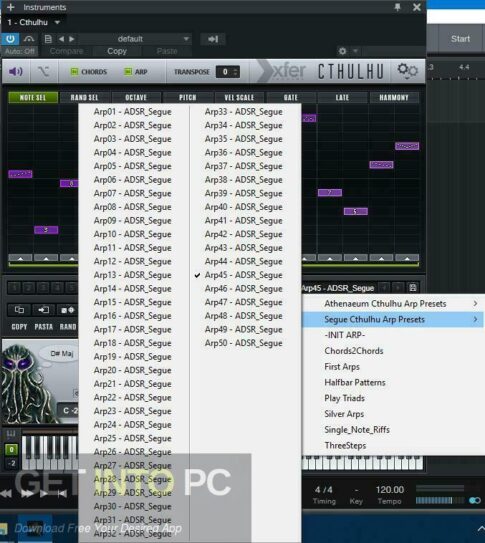Switch to the PITCH tab
Viewport: 485px width, 543px height.
click(x=188, y=98)
